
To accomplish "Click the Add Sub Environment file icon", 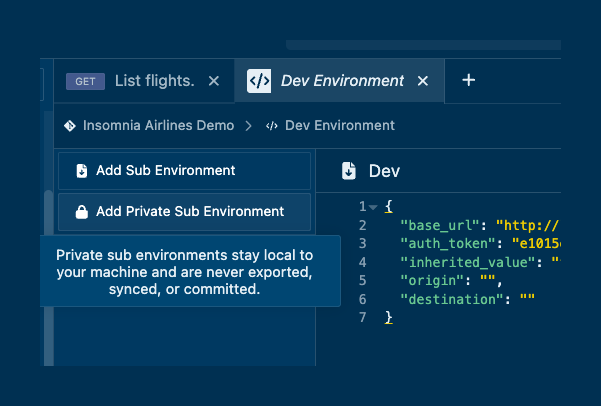I will point(82,171).
